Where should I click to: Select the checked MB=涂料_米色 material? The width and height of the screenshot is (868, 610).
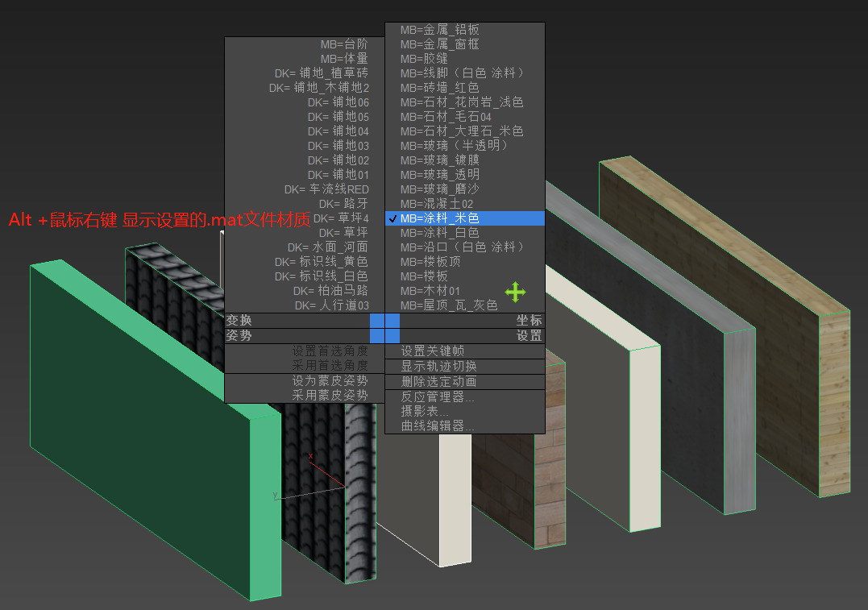tap(439, 218)
